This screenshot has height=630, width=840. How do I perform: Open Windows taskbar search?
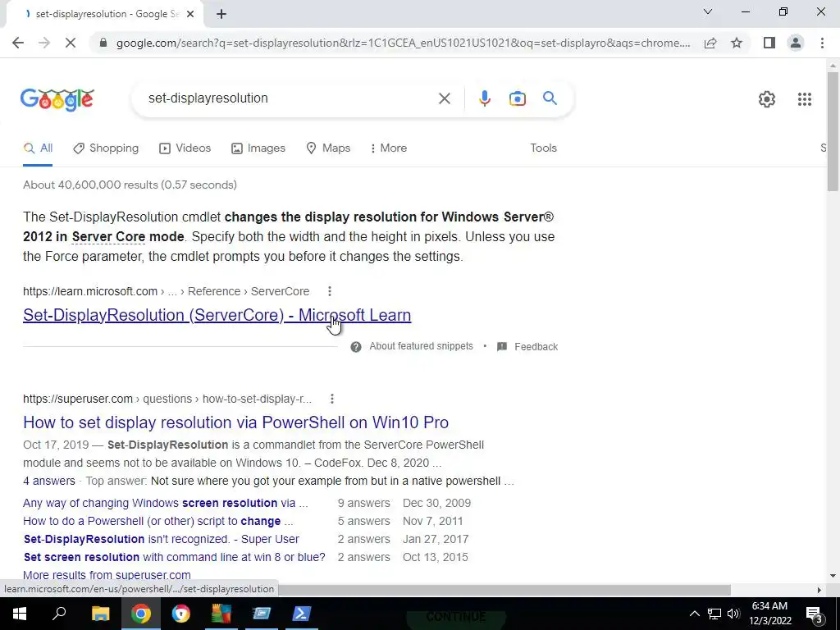(59, 614)
